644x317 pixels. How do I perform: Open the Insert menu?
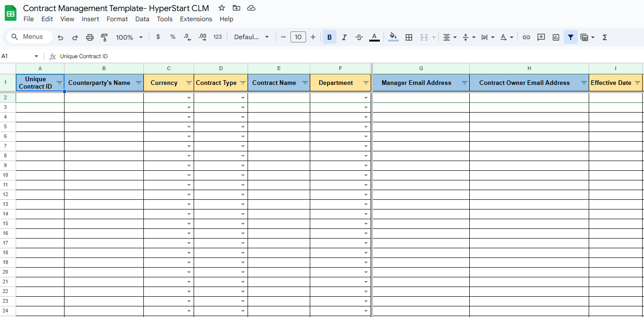tap(90, 19)
